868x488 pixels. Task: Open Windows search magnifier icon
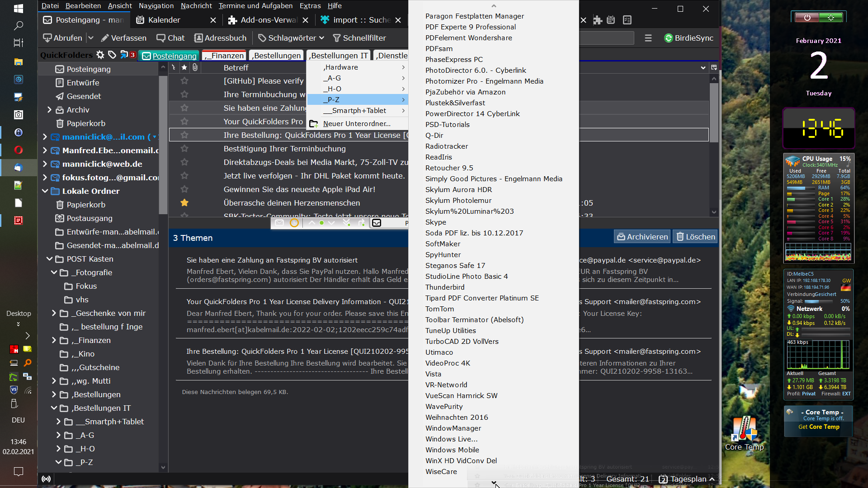[x=19, y=26]
